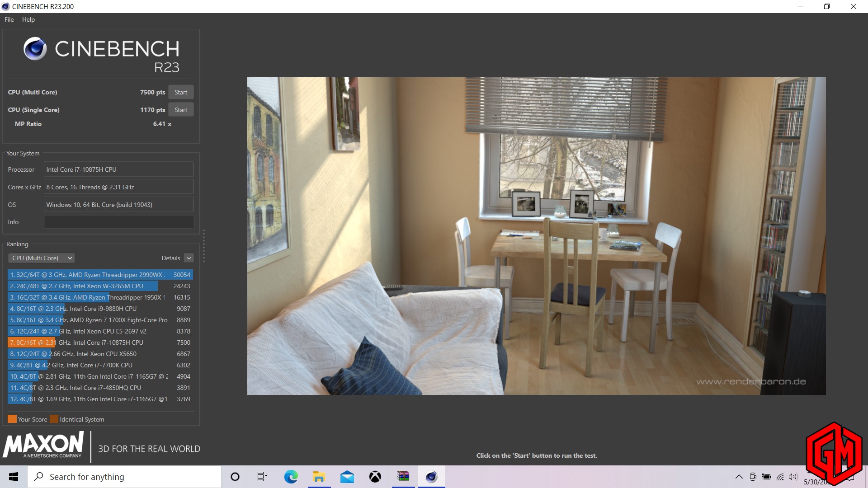Click the Task View icon
This screenshot has height=488, width=868.
[262, 477]
